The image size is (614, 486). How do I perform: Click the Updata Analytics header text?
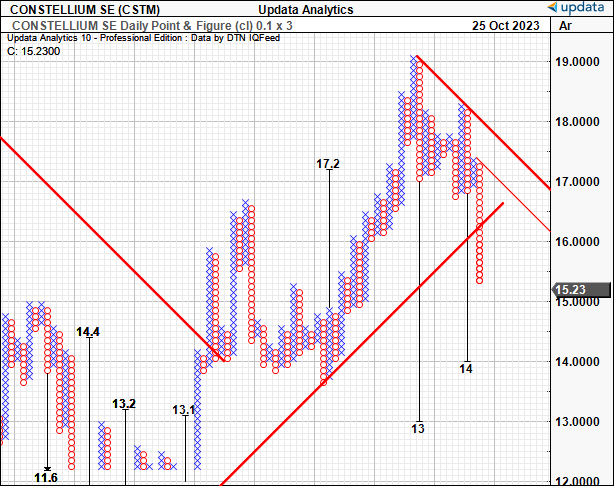306,9
